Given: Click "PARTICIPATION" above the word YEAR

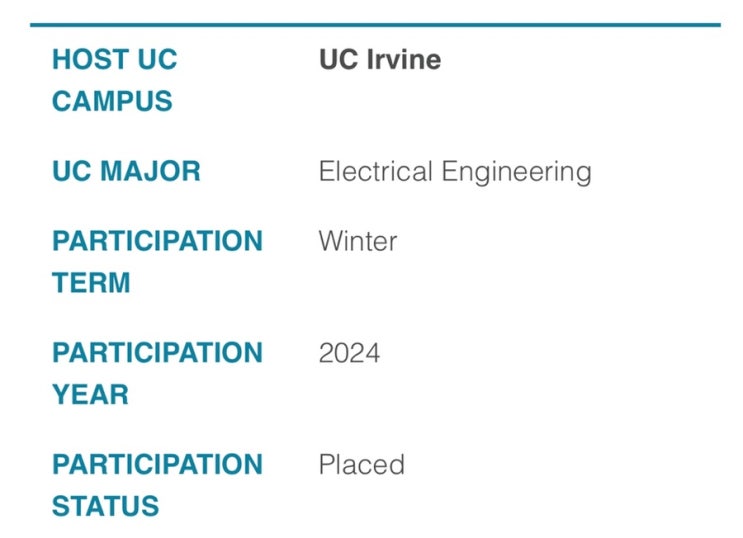Looking at the screenshot, I should pos(157,354).
